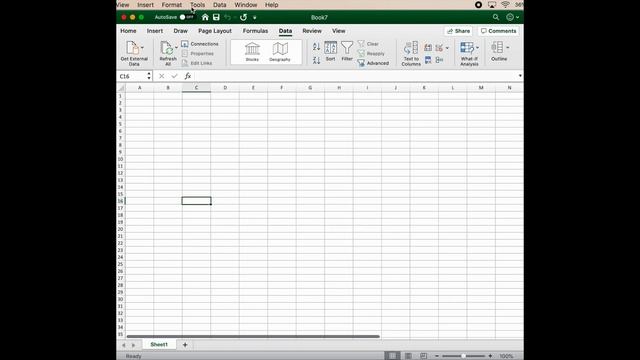Expand the Outline dropdown arrow
Screen dimensions: 640x360
(x=507, y=48)
